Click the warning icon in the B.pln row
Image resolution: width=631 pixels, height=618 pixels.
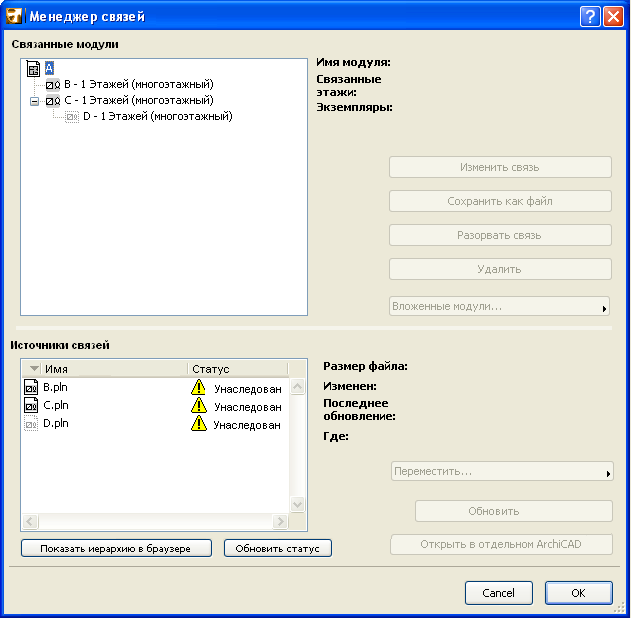198,387
